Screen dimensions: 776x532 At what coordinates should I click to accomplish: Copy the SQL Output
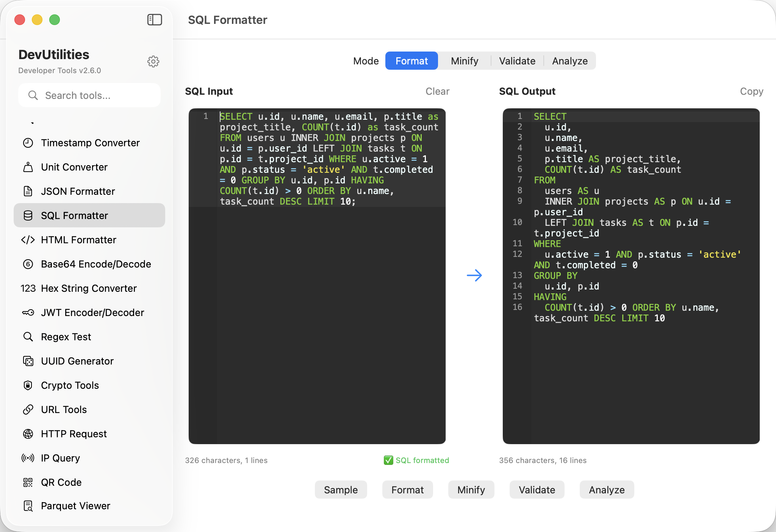pos(751,91)
